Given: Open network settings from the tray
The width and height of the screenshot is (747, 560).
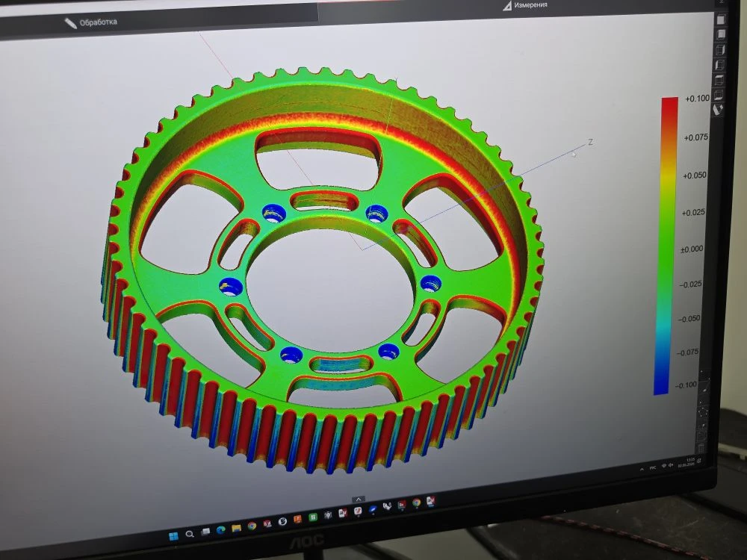Looking at the screenshot, I should pyautogui.click(x=664, y=466).
